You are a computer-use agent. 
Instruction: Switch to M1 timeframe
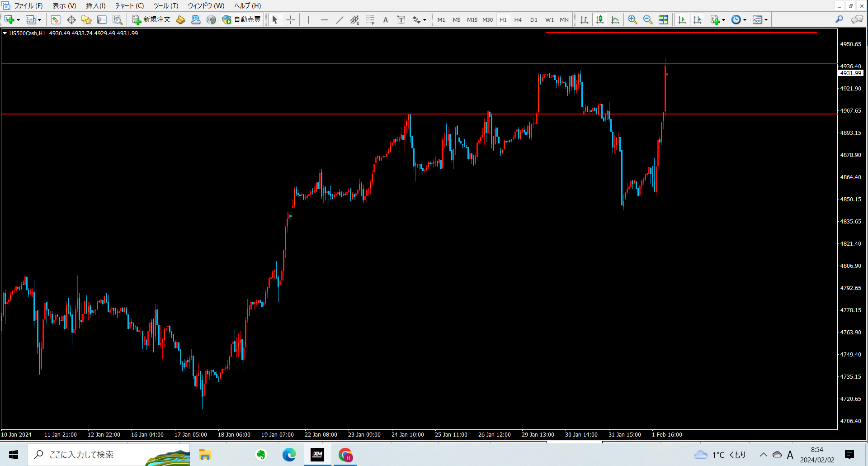coord(441,19)
